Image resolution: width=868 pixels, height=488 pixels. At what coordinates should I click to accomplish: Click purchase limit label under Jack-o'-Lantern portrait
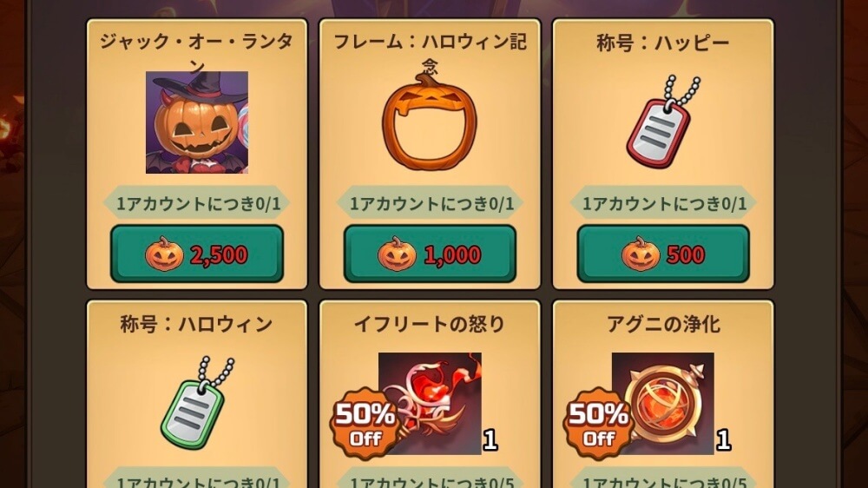click(197, 203)
